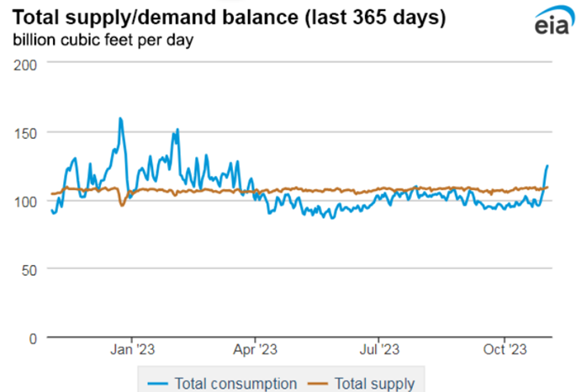Click the y-axis label '150'
This screenshot has width=576, height=392.
(x=25, y=134)
